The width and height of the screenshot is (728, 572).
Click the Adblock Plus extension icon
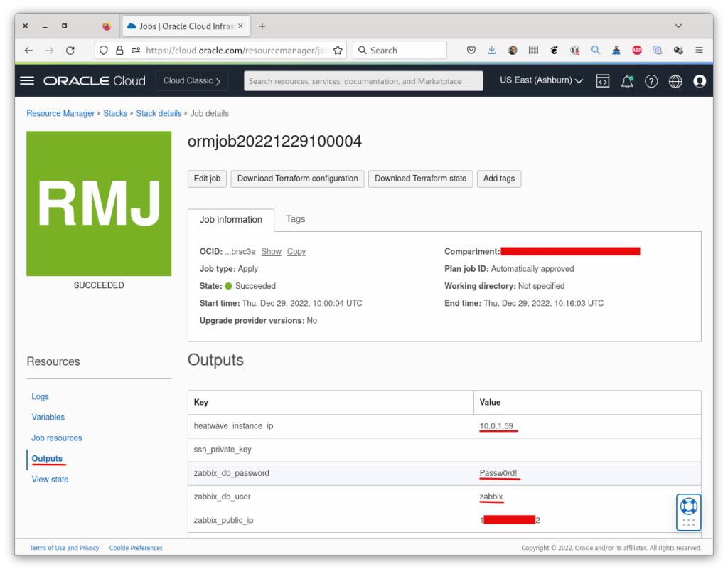coord(637,51)
